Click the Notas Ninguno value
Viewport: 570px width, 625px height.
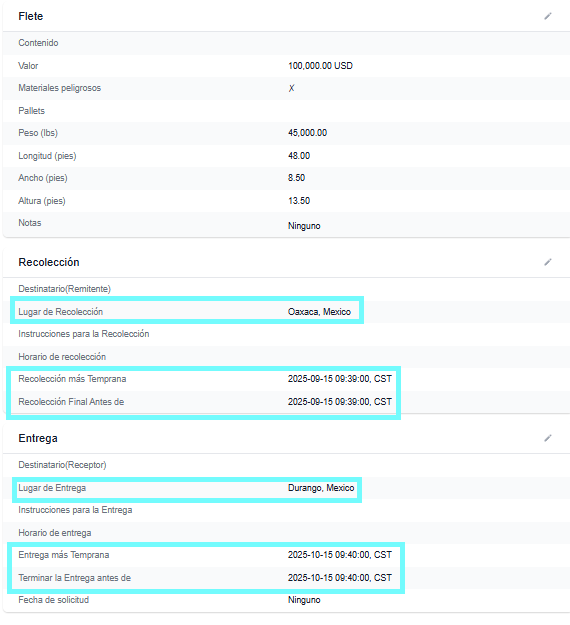(304, 226)
